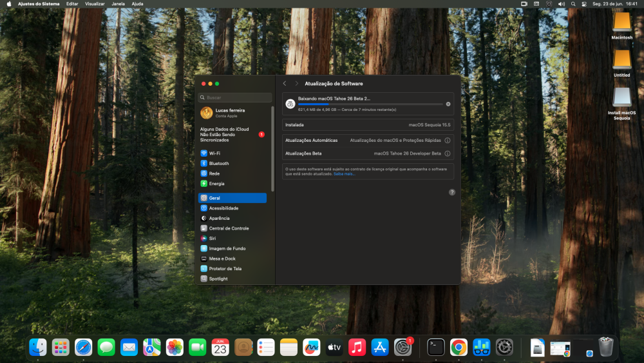The height and width of the screenshot is (363, 644).
Task: Click the download progress bar
Action: tap(370, 104)
